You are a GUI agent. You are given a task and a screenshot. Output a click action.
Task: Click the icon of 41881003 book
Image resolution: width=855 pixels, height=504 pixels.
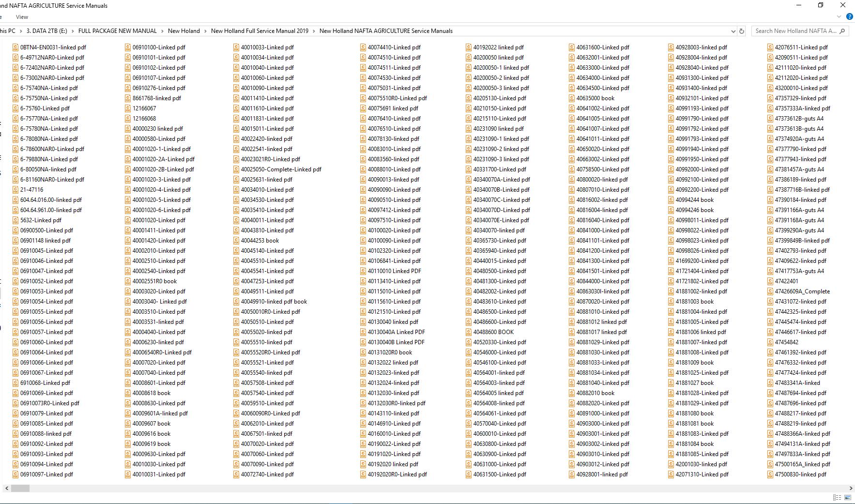point(671,302)
